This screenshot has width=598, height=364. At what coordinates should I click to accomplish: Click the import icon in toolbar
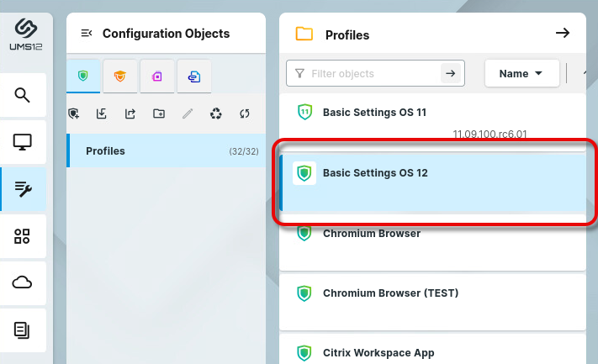coord(102,113)
